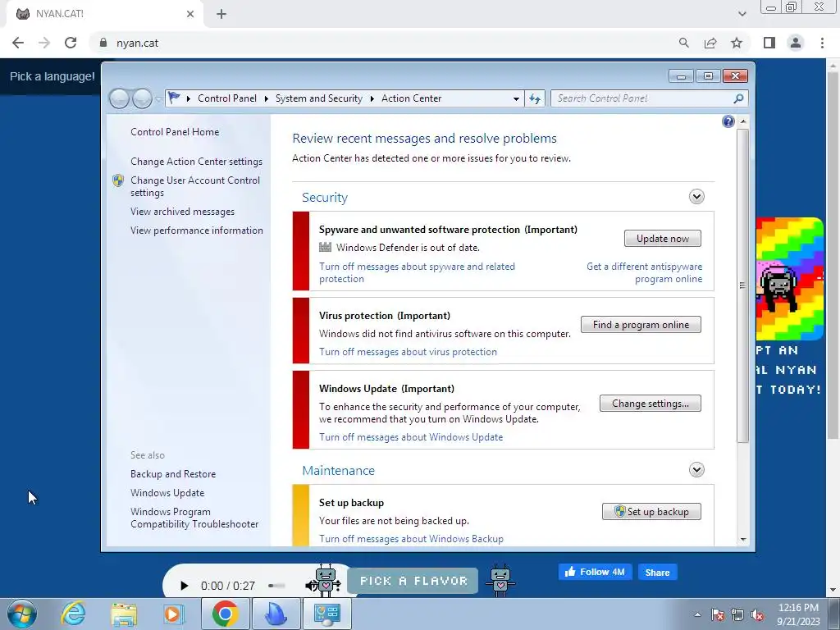Open Windows Explorer folder on taskbar
Image resolution: width=840 pixels, height=630 pixels.
coord(124,614)
